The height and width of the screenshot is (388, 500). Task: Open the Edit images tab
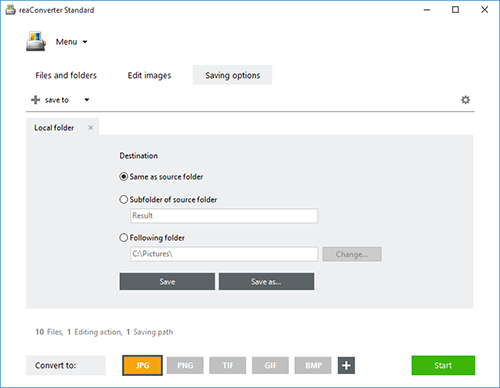click(x=149, y=75)
